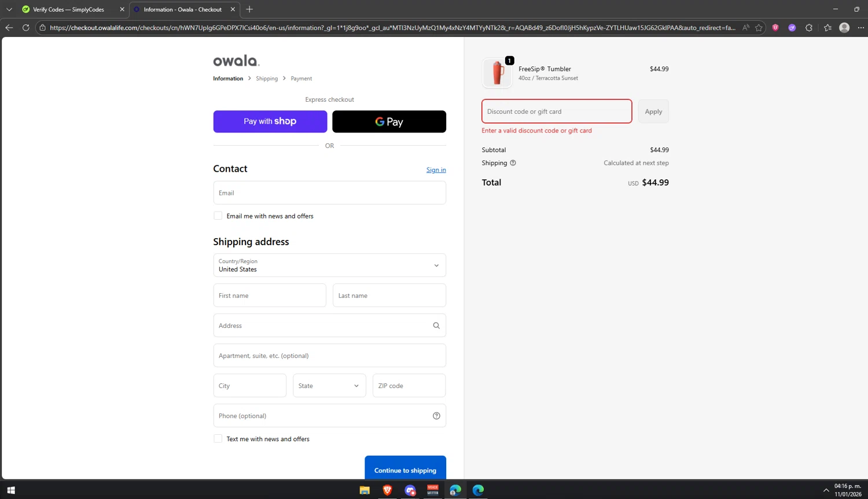The width and height of the screenshot is (868, 499).
Task: Click the Discount code or gift card field
Action: coord(557,111)
